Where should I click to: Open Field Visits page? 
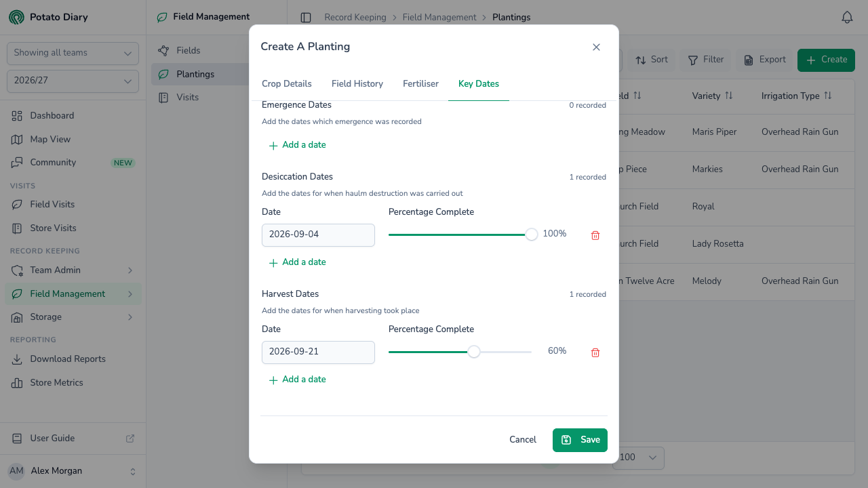[73, 205]
